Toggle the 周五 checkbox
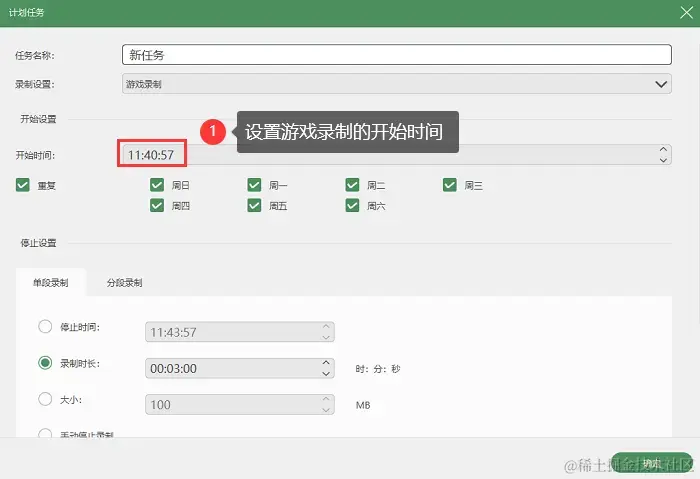Viewport: 700px width, 479px height. [x=254, y=205]
